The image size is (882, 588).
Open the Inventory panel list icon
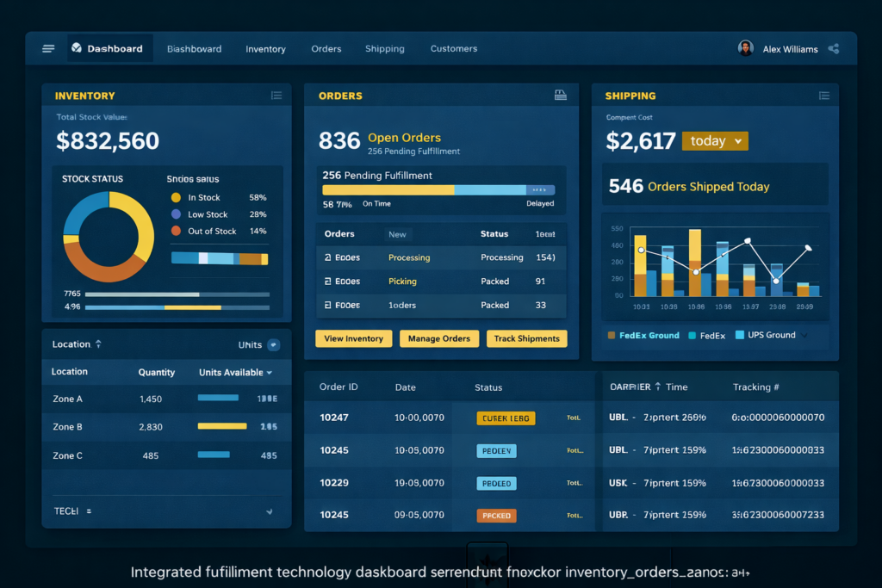point(276,96)
